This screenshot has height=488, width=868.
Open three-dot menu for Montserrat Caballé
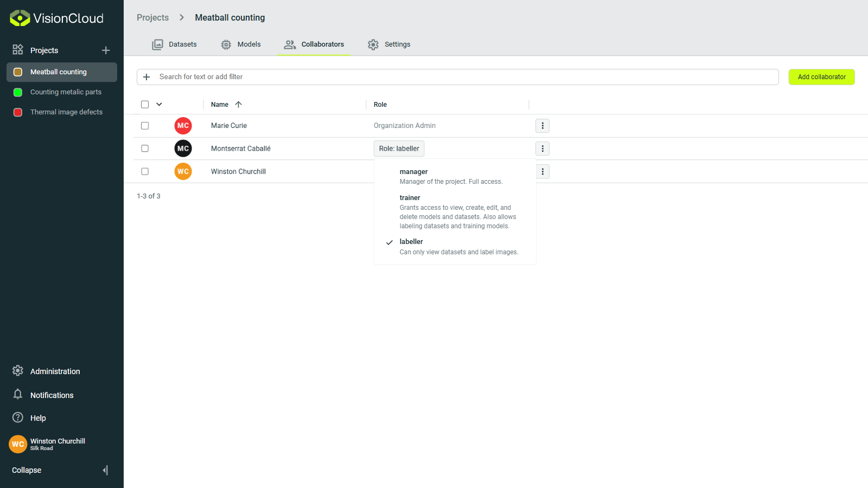(542, 149)
